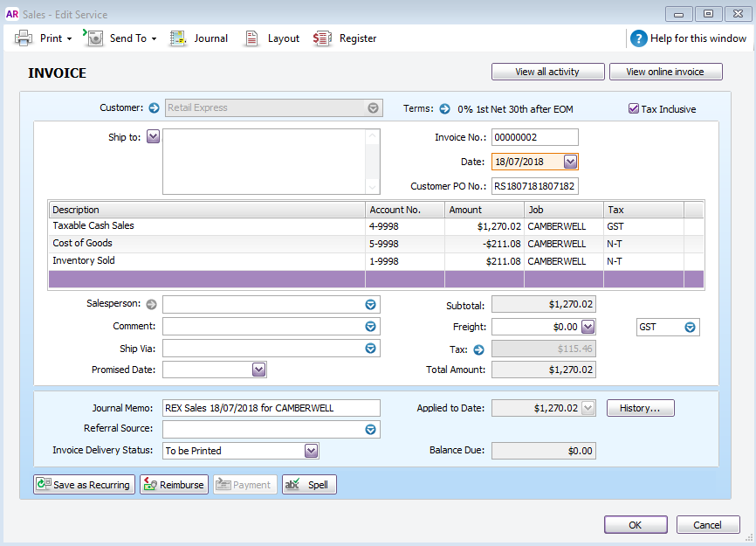The height and width of the screenshot is (546, 756).
Task: Select the Cost of Goods description cell
Action: (x=207, y=243)
